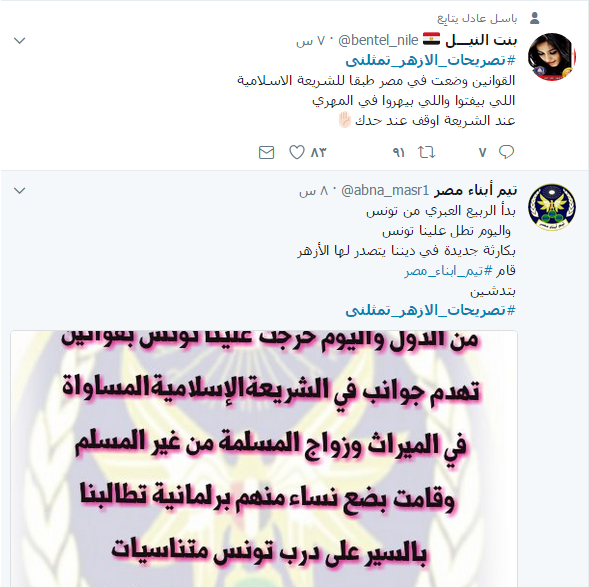The width and height of the screenshot is (589, 587).
Task: Expand options chevron on bentel_nile tweet
Action: [x=20, y=40]
